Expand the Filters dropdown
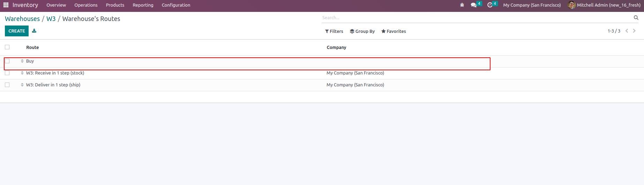This screenshot has width=644, height=185. [334, 31]
